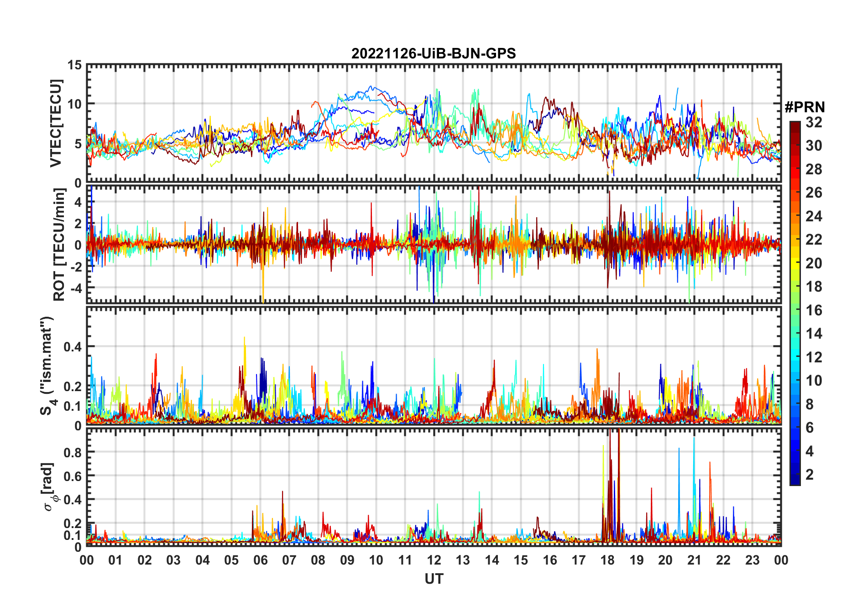Click the VTEC axis tick 5
Viewport: 868px width, 607px height.
click(78, 144)
